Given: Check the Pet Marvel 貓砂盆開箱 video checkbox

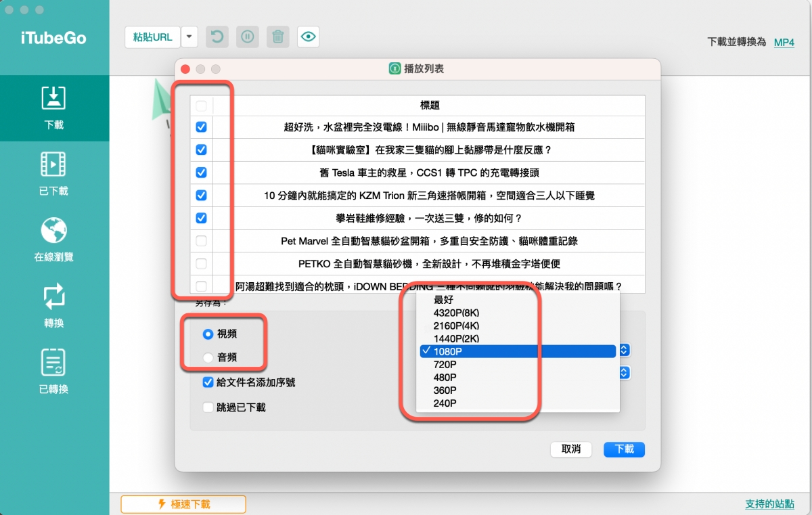Looking at the screenshot, I should [x=201, y=240].
